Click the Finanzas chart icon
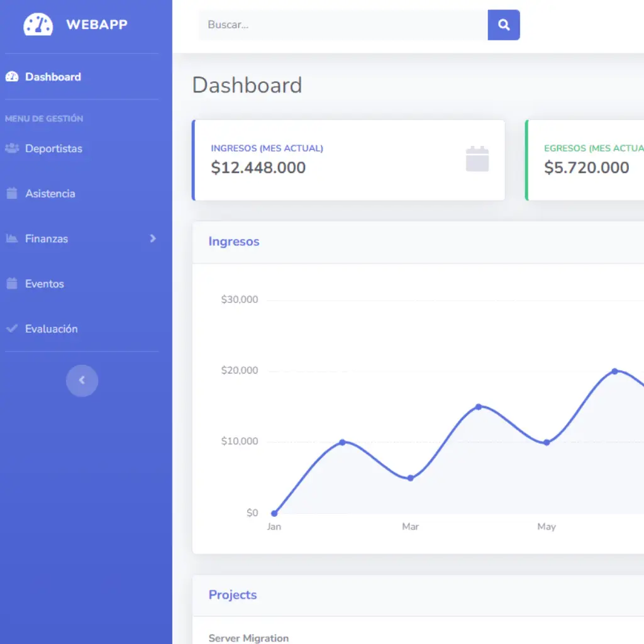Viewport: 644px width, 644px height. [11, 239]
